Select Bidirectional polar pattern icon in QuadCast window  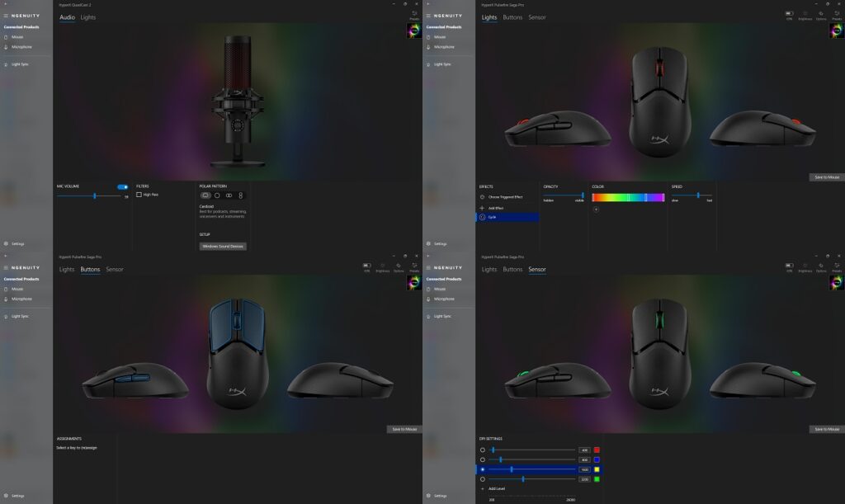click(x=229, y=195)
